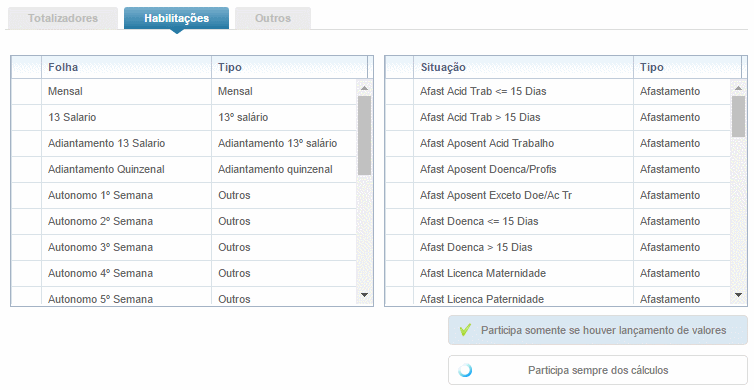The height and width of the screenshot is (390, 754).
Task: Select Participa sempre dos cálculos option
Action: [x=598, y=370]
